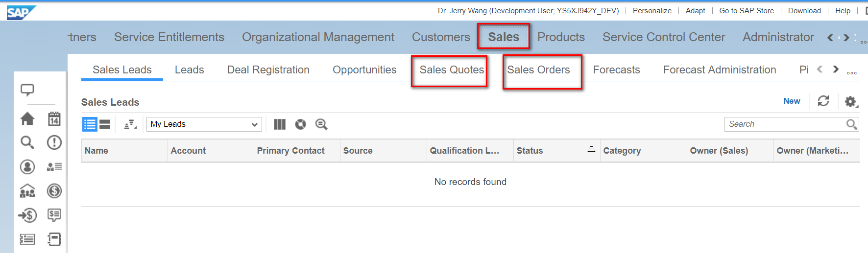Open the dollar speech bubble icon
This screenshot has width=868, height=253.
54,215
